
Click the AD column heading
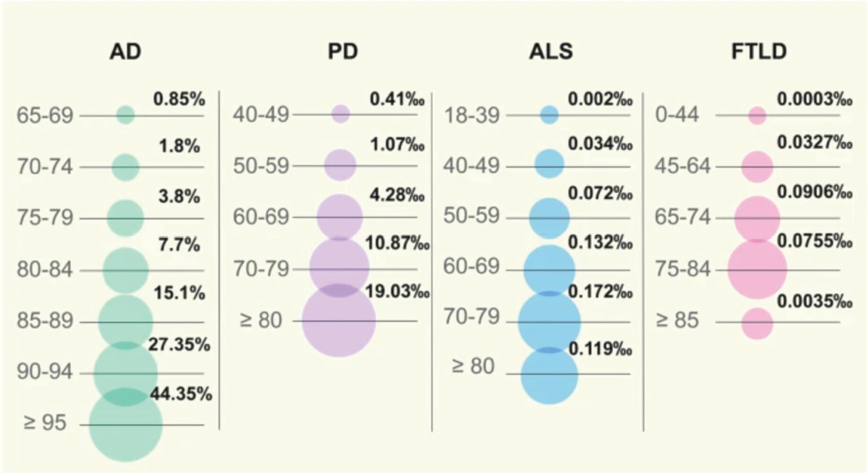click(125, 52)
